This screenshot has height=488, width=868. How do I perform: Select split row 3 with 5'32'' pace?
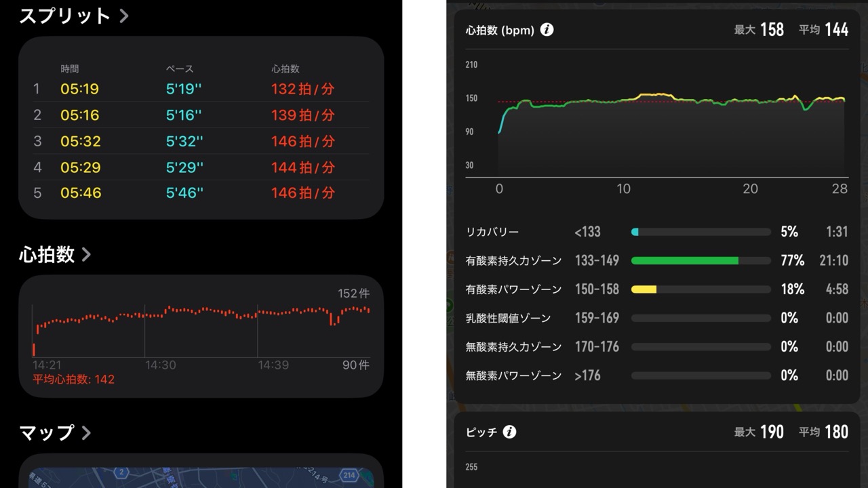click(x=201, y=141)
